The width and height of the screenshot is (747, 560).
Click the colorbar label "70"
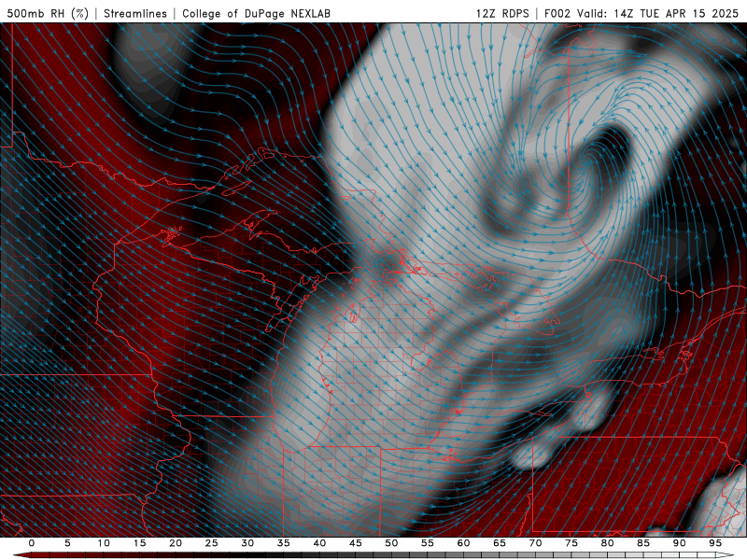click(535, 543)
